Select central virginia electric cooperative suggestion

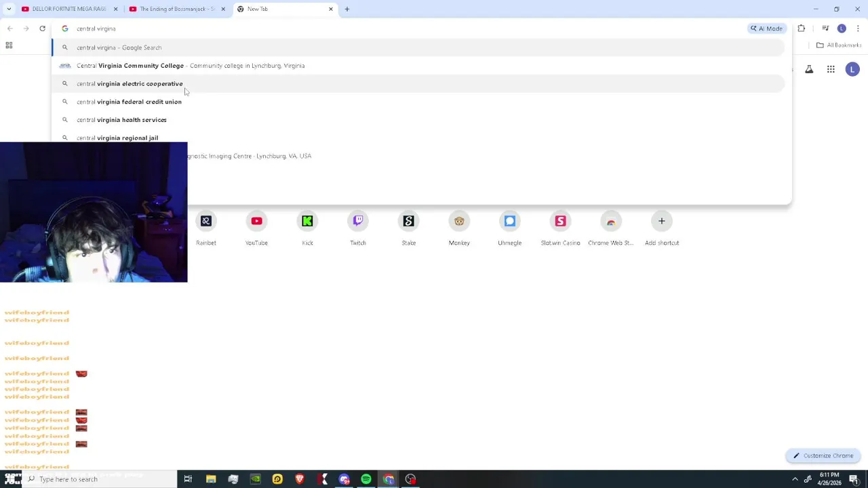418,83
